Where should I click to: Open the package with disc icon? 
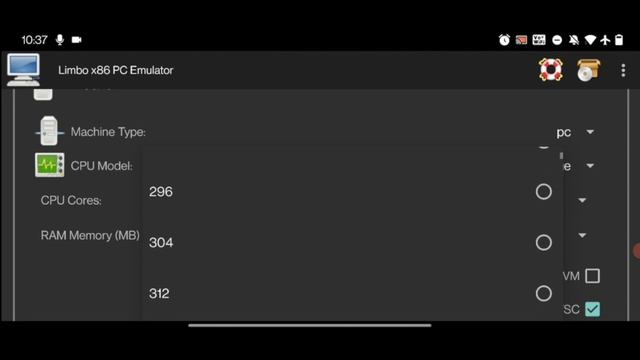(x=589, y=70)
